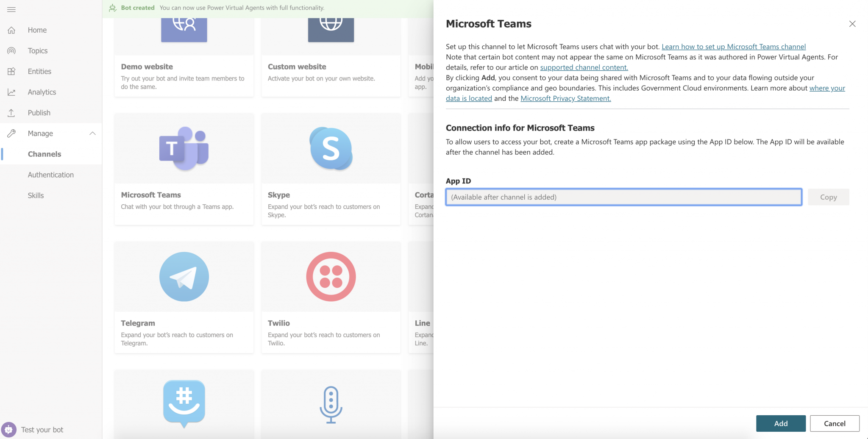The image size is (868, 439).
Task: Click the Entities sidebar icon
Action: [x=11, y=71]
